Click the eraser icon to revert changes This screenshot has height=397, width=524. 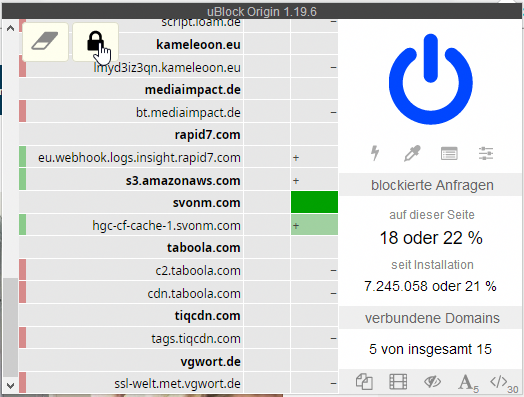click(x=45, y=42)
